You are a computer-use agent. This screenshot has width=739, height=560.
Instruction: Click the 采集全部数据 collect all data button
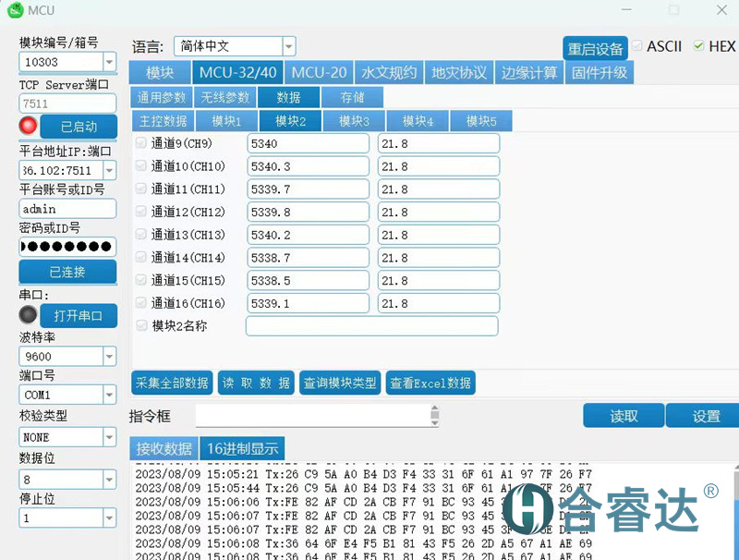pos(171,383)
